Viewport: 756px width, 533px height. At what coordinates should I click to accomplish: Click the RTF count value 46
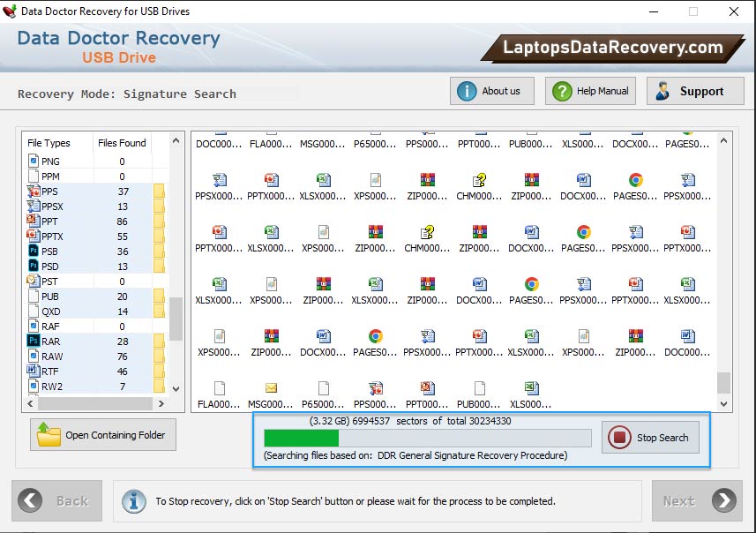pyautogui.click(x=123, y=372)
